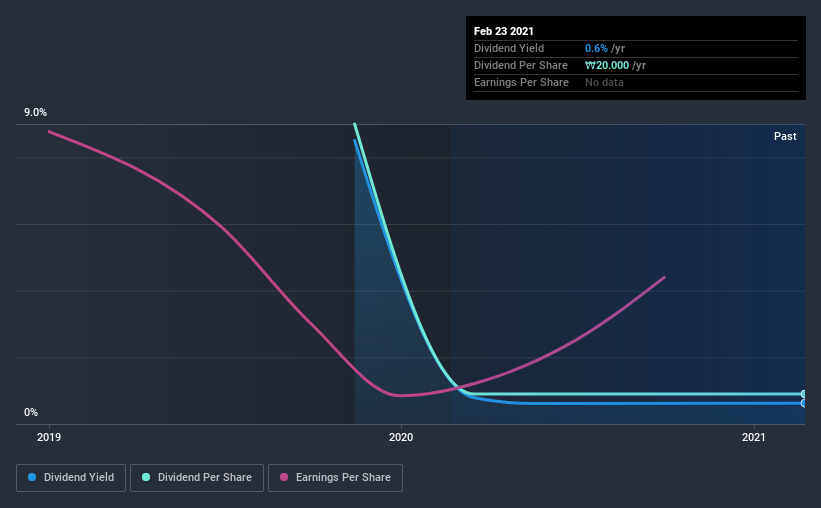Click the end of the pink earnings line
Image resolution: width=821 pixels, height=508 pixels.
[x=664, y=278]
